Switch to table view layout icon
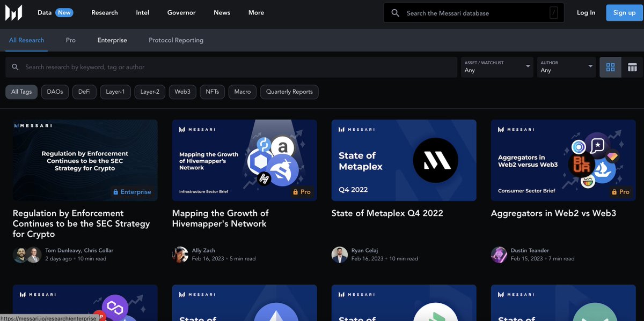Screen dimensions: 644x321 coord(632,67)
